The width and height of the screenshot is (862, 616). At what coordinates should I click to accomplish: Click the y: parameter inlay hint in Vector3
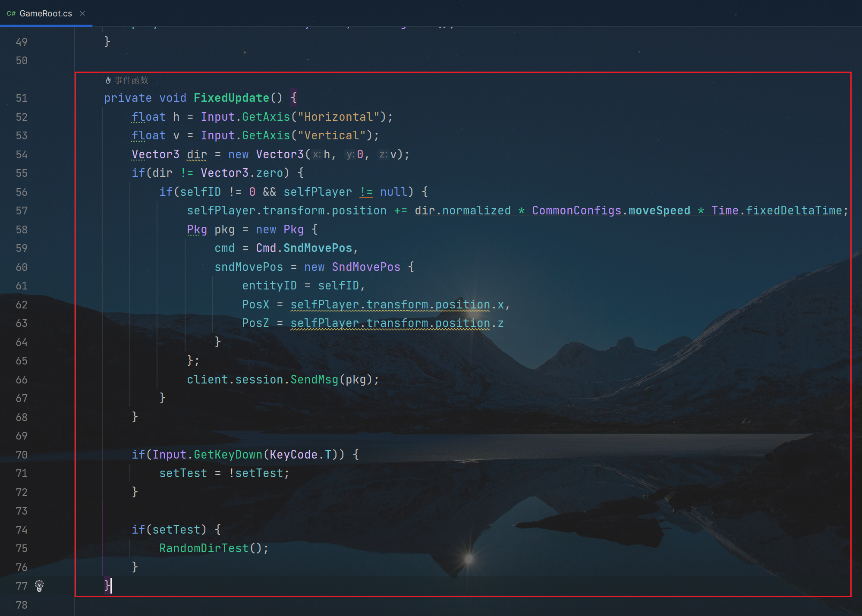pyautogui.click(x=350, y=154)
